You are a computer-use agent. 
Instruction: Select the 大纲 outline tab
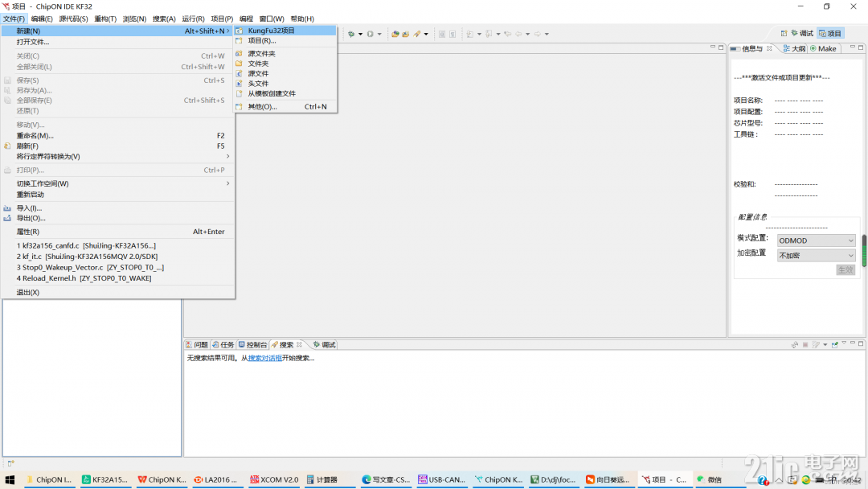coord(794,49)
